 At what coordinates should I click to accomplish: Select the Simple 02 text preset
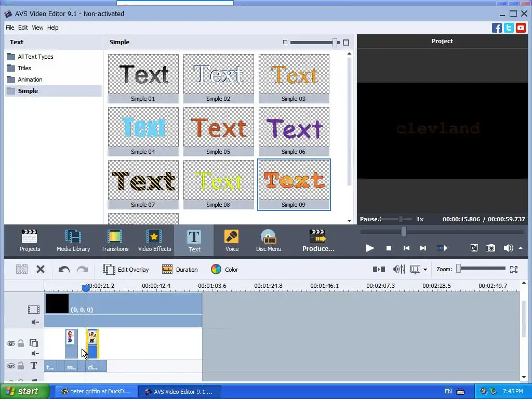pyautogui.click(x=219, y=78)
